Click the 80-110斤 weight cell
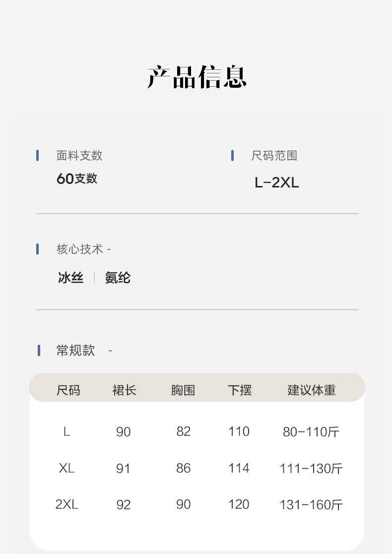The width and height of the screenshot is (392, 554). tap(311, 432)
